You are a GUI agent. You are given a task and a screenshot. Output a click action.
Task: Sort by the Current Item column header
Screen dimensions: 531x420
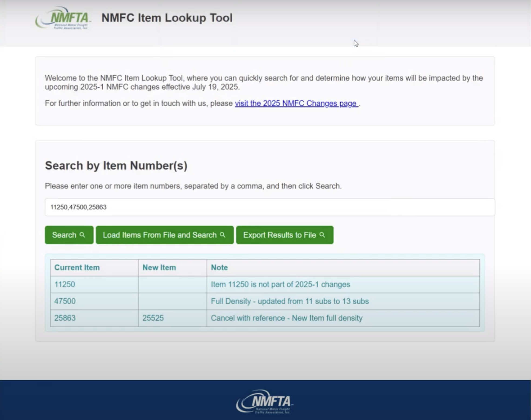(x=77, y=267)
